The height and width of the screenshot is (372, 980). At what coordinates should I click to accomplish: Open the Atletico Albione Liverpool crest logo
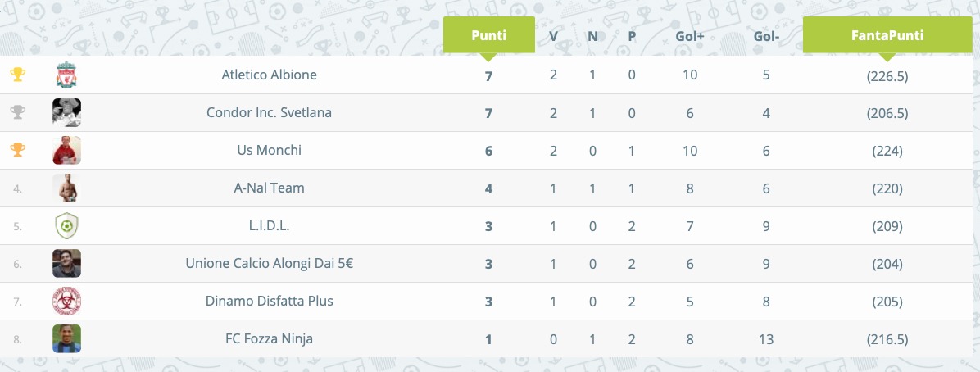66,75
